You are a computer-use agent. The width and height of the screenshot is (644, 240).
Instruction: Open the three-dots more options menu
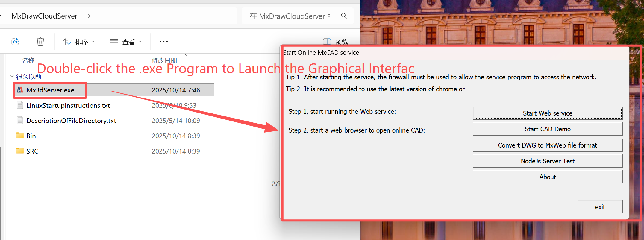[163, 42]
